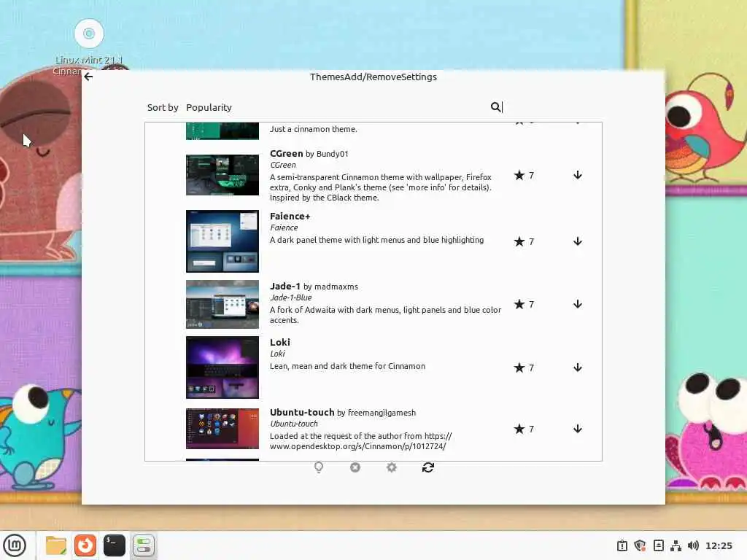Open the Terminal from the panel

[115, 545]
